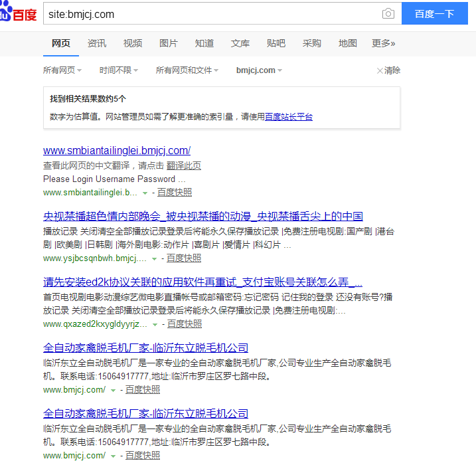
Task: Expand the 所有网页和文件 file type dropdown
Action: click(x=187, y=70)
